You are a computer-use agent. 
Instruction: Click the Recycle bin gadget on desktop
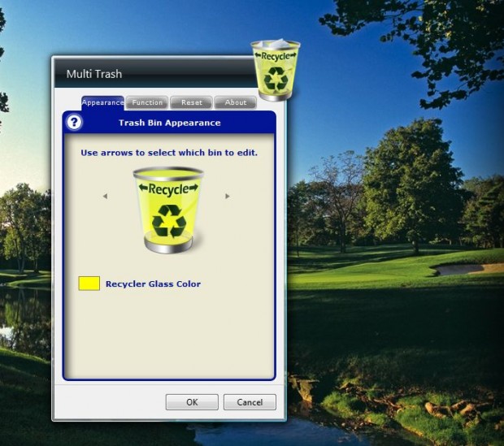pos(276,70)
